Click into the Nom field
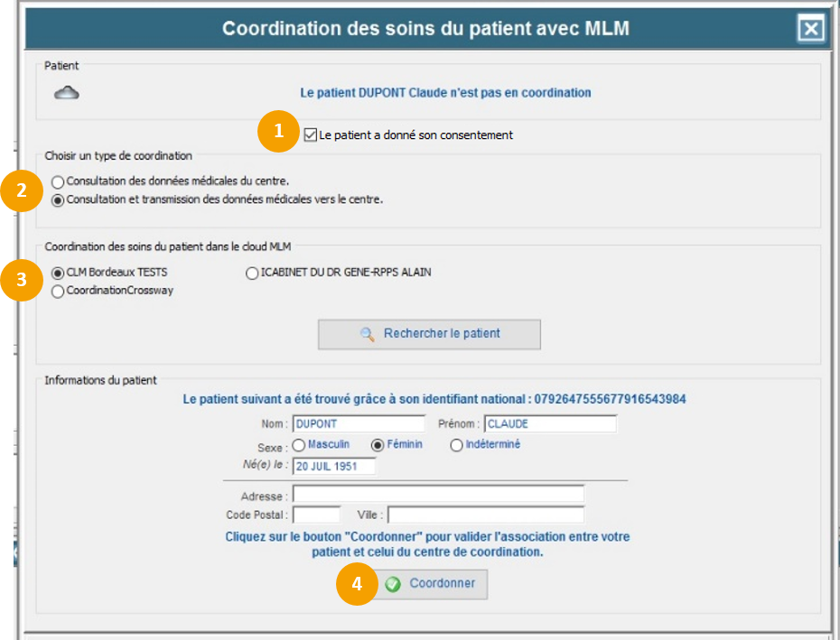 (x=358, y=424)
